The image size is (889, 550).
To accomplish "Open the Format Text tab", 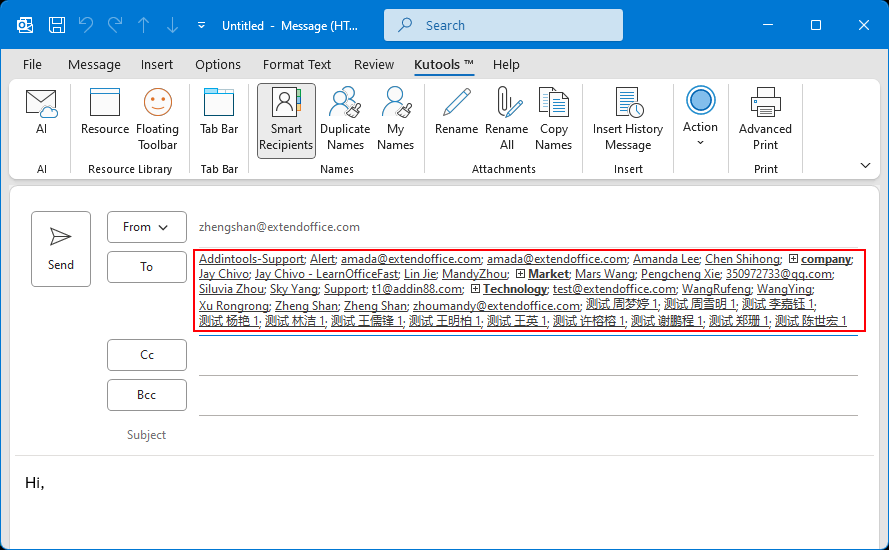I will (x=297, y=65).
